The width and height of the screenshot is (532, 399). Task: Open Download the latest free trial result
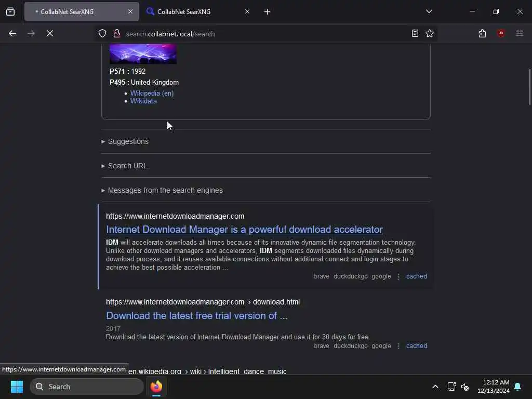(197, 315)
